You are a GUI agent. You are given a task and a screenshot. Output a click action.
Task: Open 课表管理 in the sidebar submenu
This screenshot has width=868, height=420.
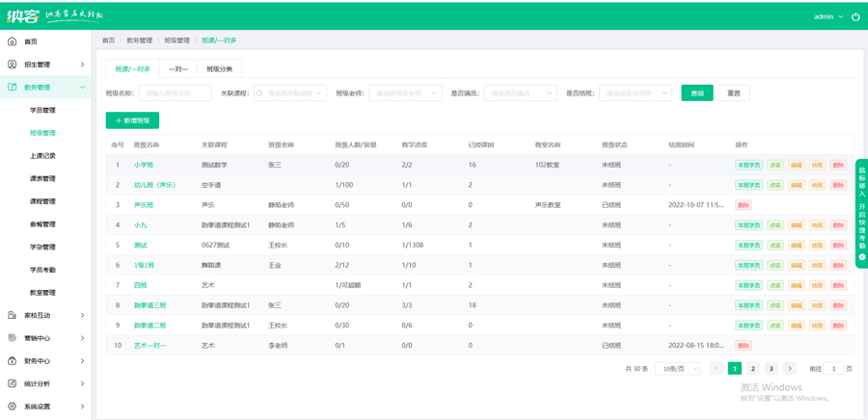(x=42, y=178)
